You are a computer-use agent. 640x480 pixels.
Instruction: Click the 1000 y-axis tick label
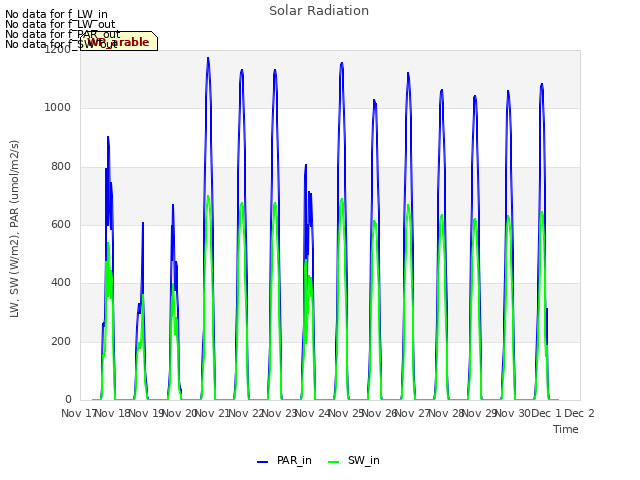coord(58,108)
